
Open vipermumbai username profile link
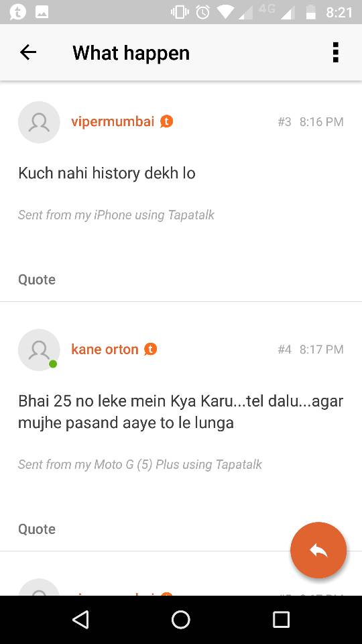[113, 121]
